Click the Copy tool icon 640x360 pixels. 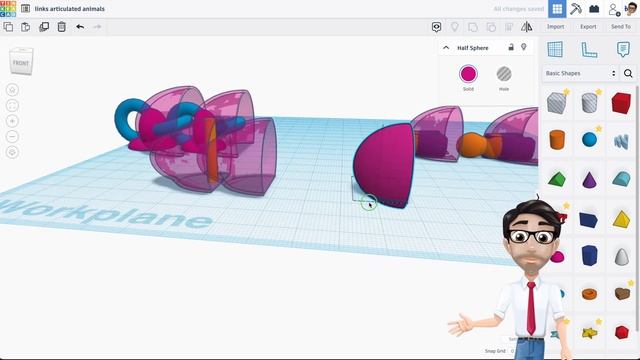click(8, 27)
